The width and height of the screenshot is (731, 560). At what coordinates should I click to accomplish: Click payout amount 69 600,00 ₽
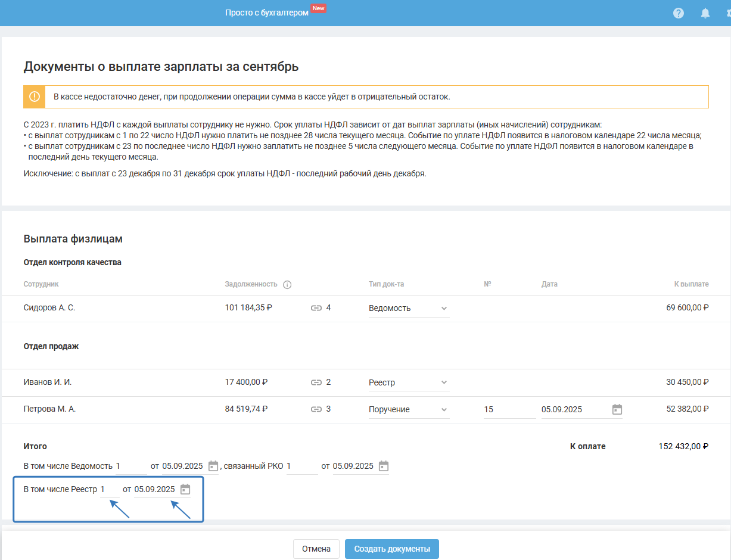(x=688, y=308)
